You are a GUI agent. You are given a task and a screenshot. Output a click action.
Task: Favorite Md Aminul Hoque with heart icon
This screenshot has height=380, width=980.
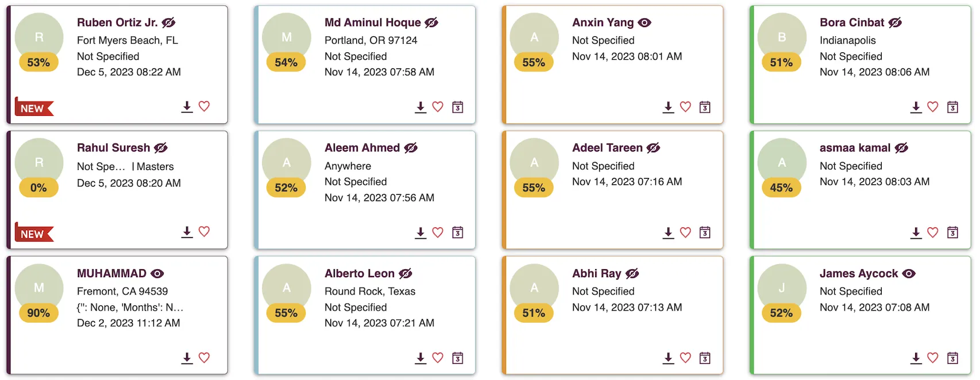click(438, 107)
